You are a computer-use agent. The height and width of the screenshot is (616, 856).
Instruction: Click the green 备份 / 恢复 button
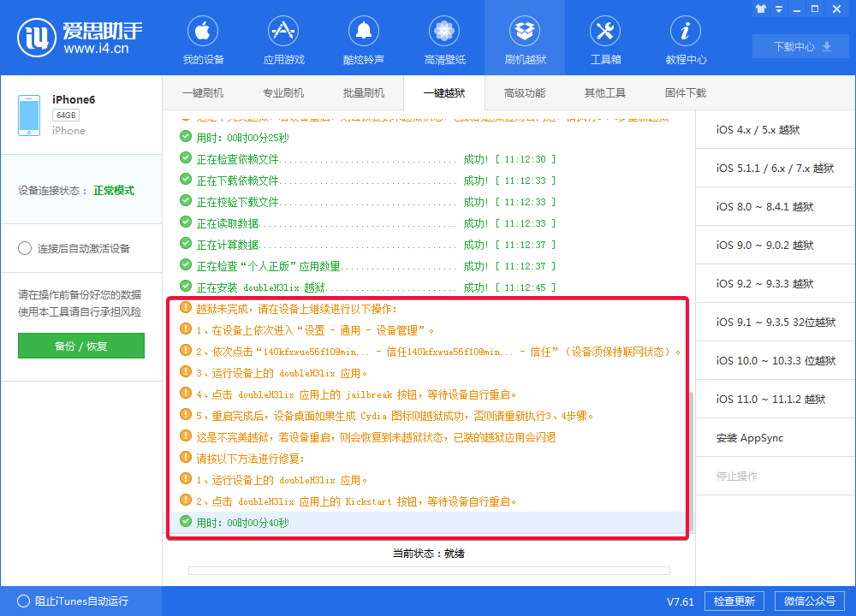(80, 346)
